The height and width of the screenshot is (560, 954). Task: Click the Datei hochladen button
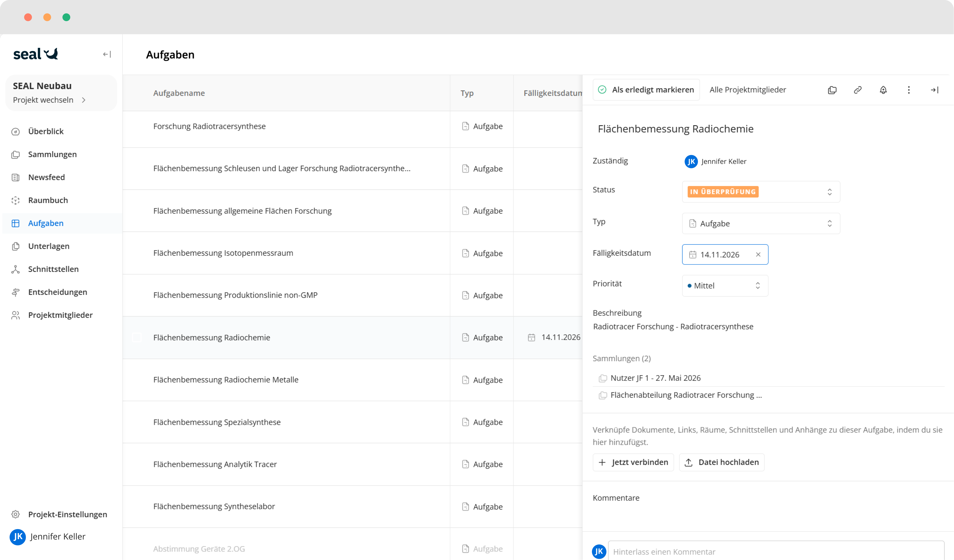click(x=722, y=462)
